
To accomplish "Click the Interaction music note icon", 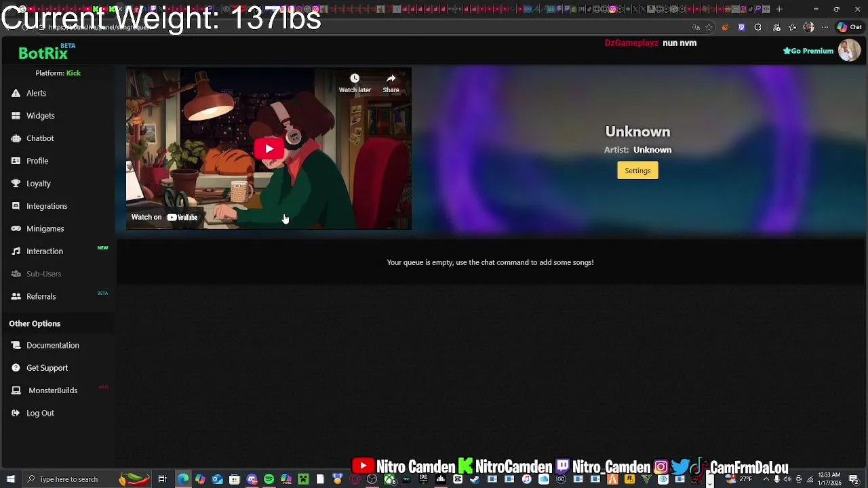I will tap(16, 251).
